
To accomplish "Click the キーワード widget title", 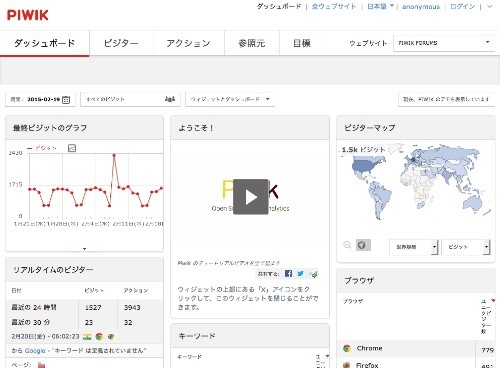I will tap(197, 336).
